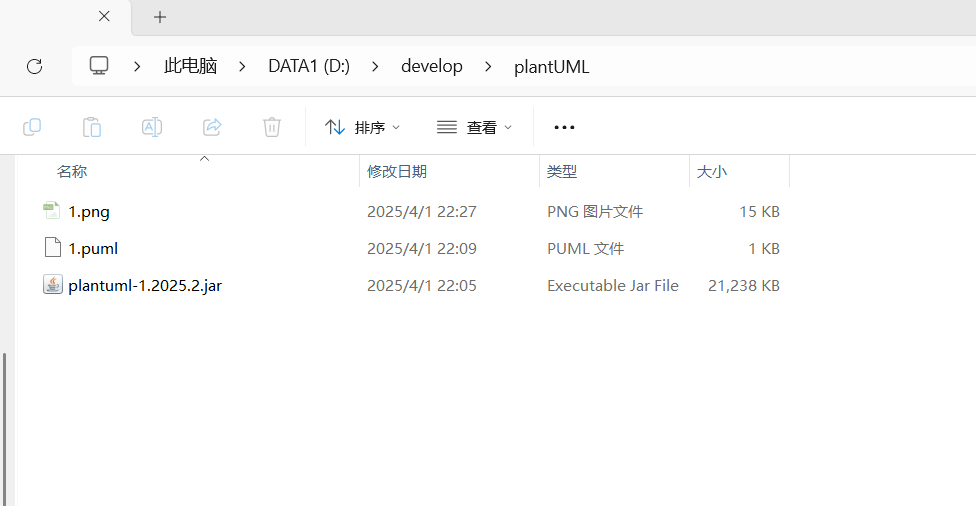Click the copy icon in toolbar
This screenshot has height=506, width=976.
(x=32, y=127)
